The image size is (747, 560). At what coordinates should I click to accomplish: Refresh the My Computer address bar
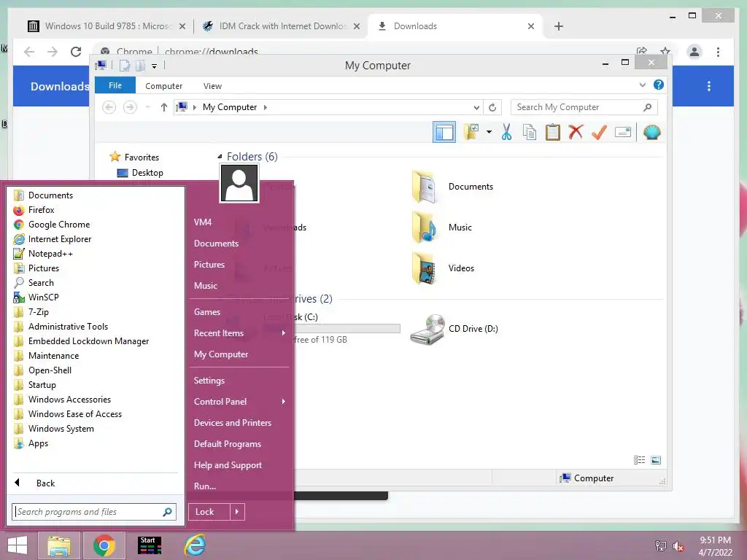(x=492, y=107)
